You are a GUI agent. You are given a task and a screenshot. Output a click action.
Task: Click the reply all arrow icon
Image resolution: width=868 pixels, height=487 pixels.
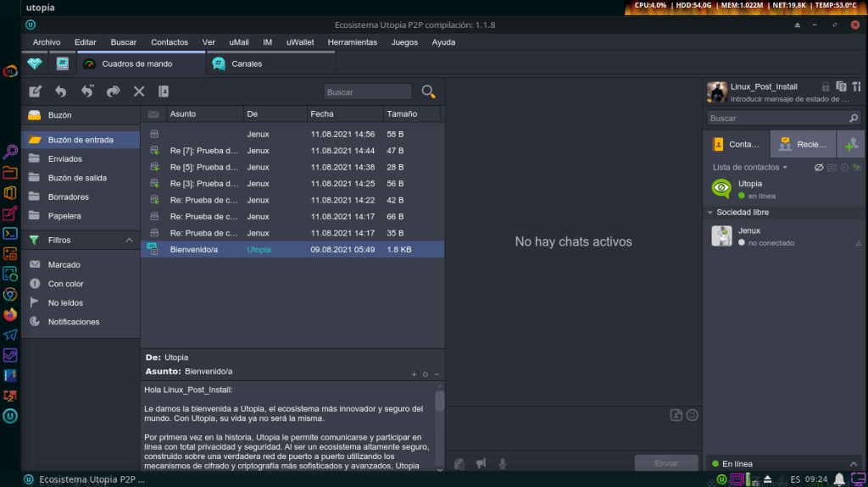pyautogui.click(x=86, y=91)
